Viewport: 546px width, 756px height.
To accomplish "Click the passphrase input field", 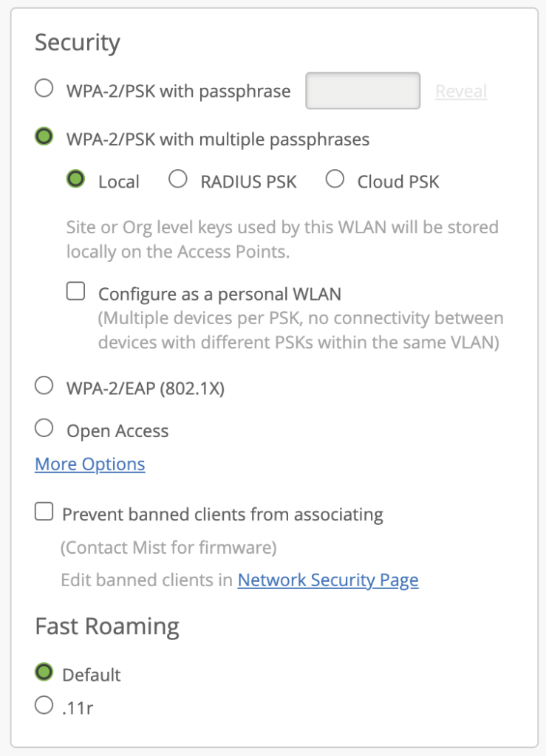I will tap(363, 91).
